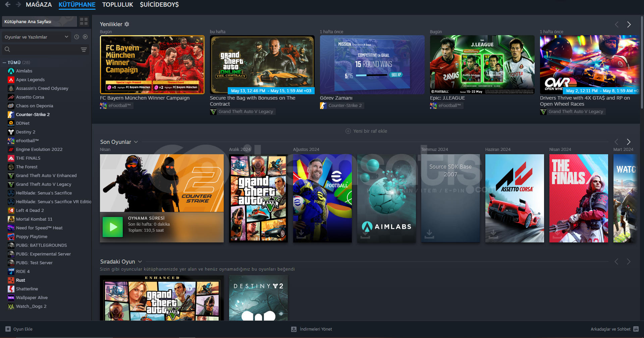This screenshot has width=644, height=338.
Task: Open friends chat plus icon
Action: [x=636, y=329]
